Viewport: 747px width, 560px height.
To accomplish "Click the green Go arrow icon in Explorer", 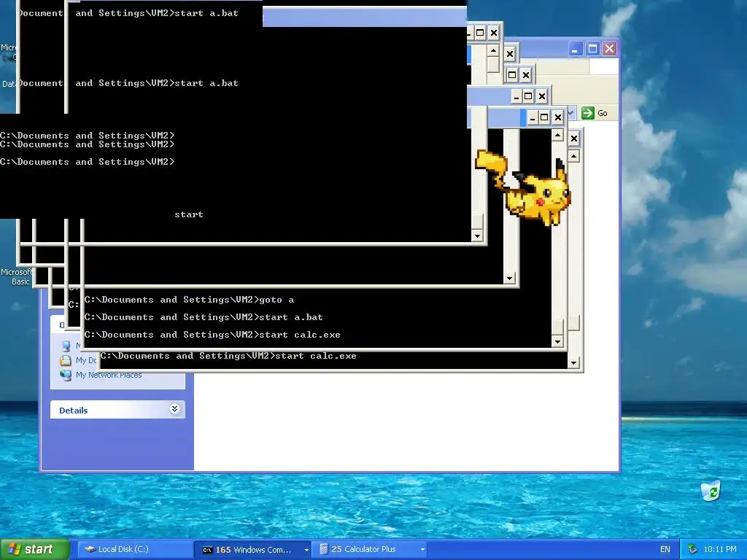I will coord(588,113).
